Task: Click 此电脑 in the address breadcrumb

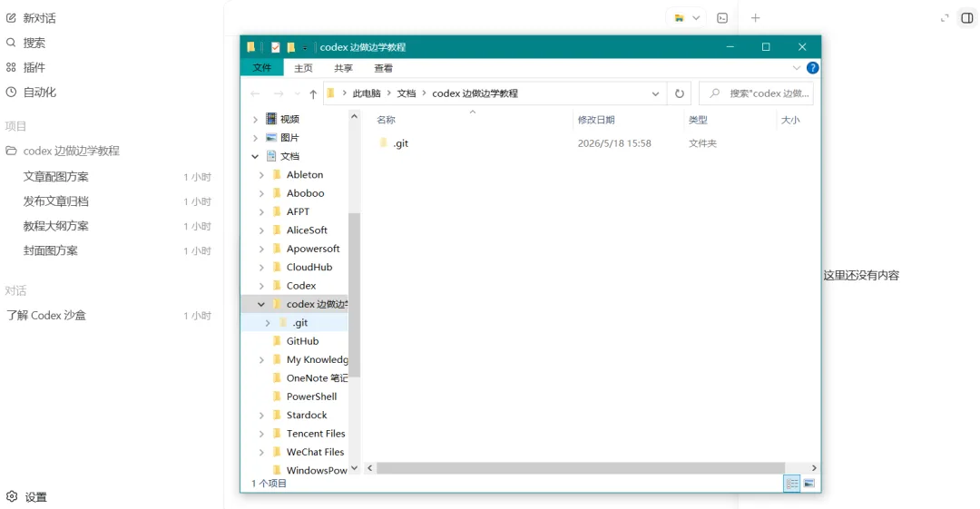Action: point(367,93)
